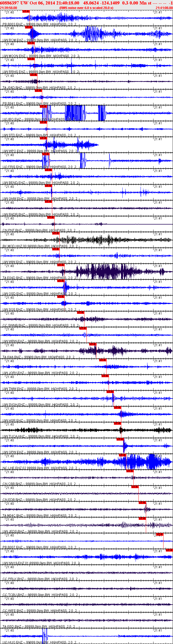Click the end time 21:41:08.00 label
The height and width of the screenshot is (644, 173).
pos(164,8)
